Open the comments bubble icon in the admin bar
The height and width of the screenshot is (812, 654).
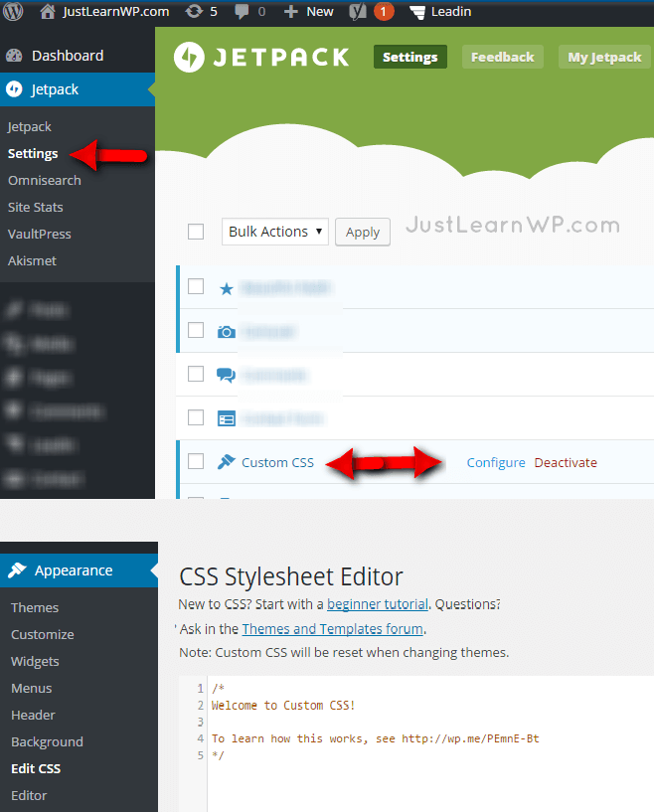[242, 11]
